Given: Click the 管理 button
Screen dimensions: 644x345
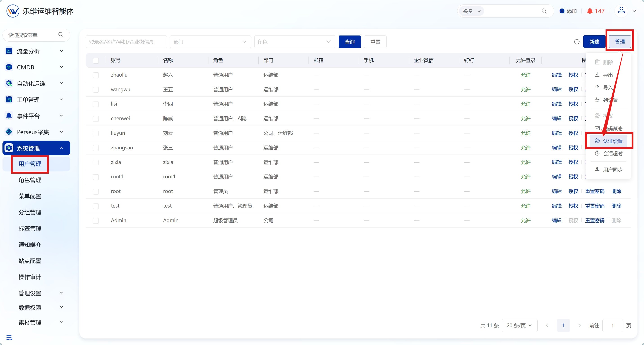Looking at the screenshot, I should (619, 41).
